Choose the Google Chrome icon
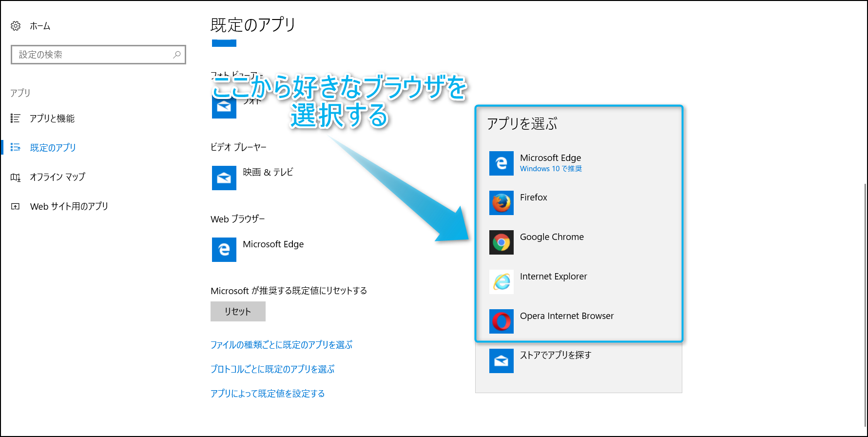 [x=501, y=242]
